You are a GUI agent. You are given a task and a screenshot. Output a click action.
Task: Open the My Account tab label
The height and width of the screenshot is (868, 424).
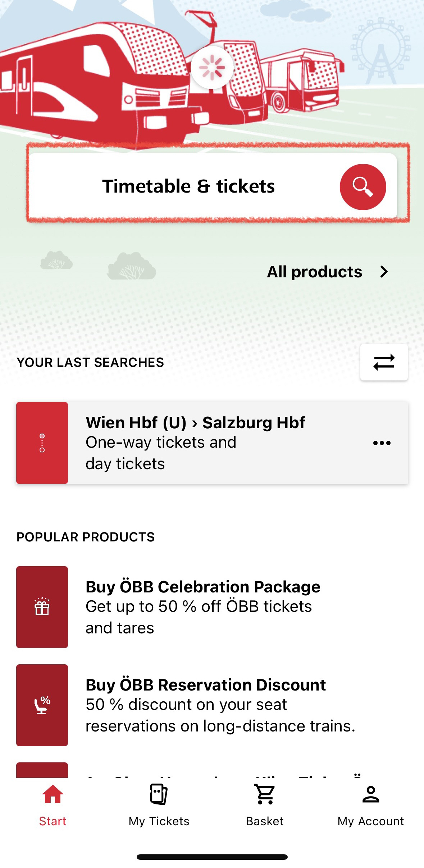tap(371, 821)
